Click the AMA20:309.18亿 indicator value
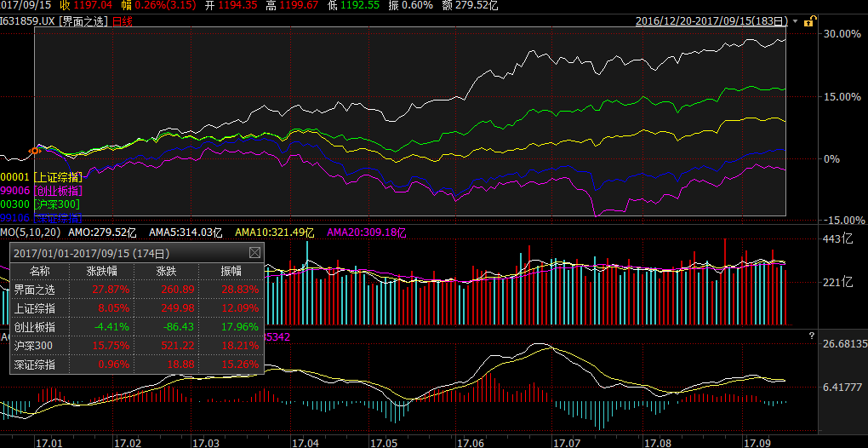Viewport: 868px width, 448px height. click(x=367, y=232)
